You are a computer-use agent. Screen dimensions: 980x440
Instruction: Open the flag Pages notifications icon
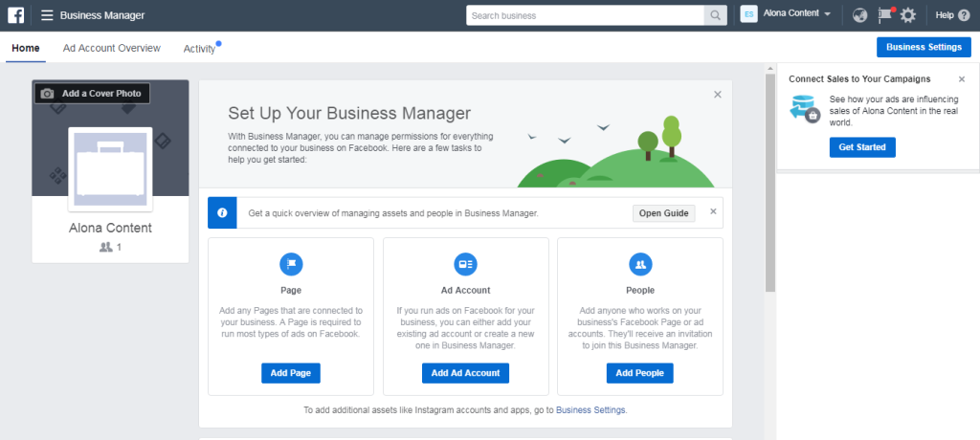884,15
